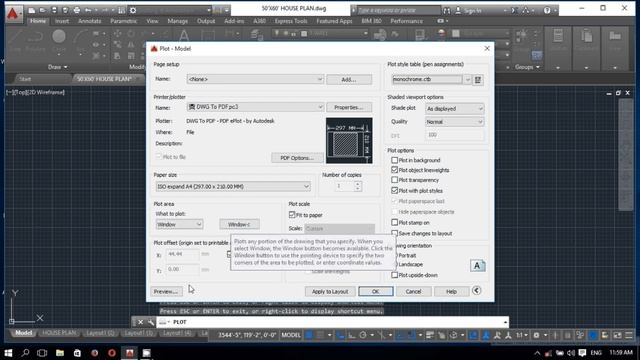This screenshot has width=640, height=360.
Task: Open Windows taskbar search
Action: point(25,353)
